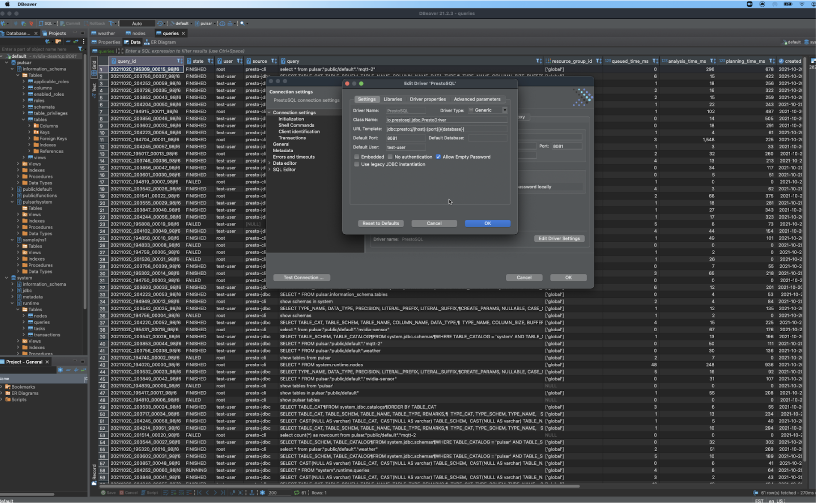Enable the No authentication checkbox
Image resolution: width=816 pixels, height=504 pixels.
click(x=390, y=157)
